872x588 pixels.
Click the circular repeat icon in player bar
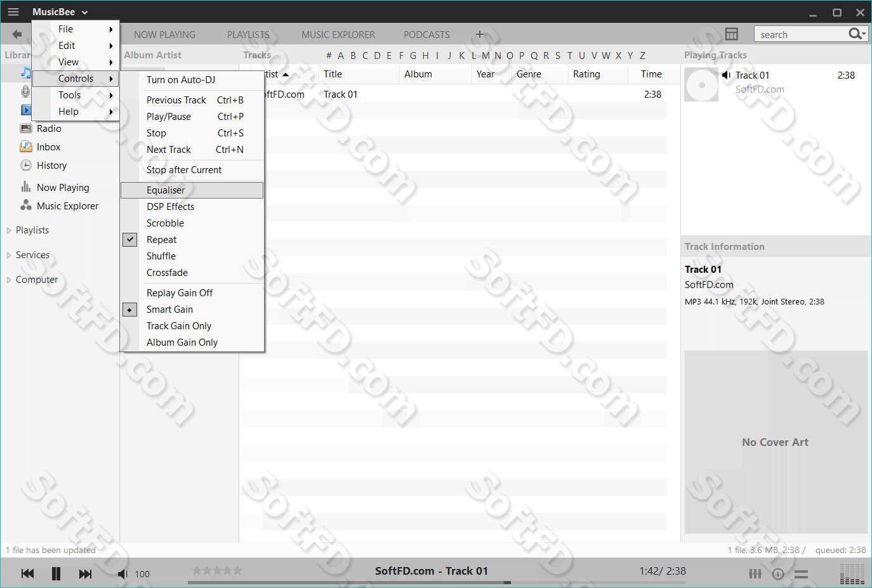[778, 574]
